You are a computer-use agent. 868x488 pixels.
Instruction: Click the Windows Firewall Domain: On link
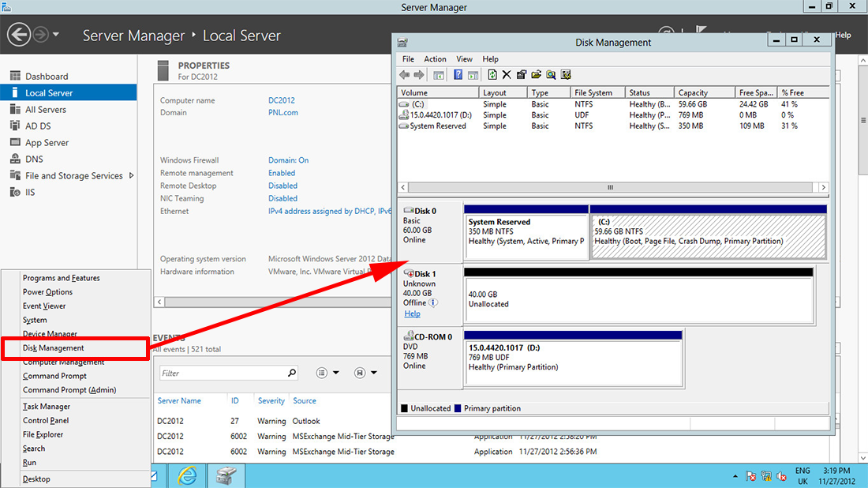(x=288, y=160)
